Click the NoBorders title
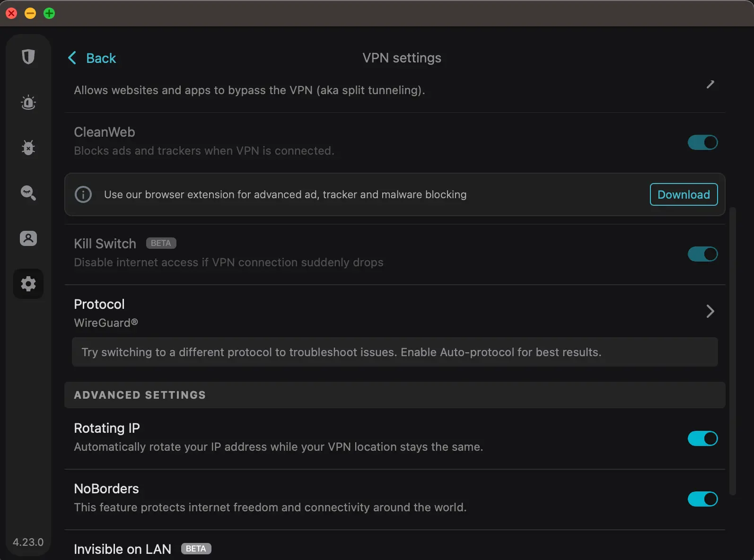The width and height of the screenshot is (754, 560). pyautogui.click(x=106, y=489)
